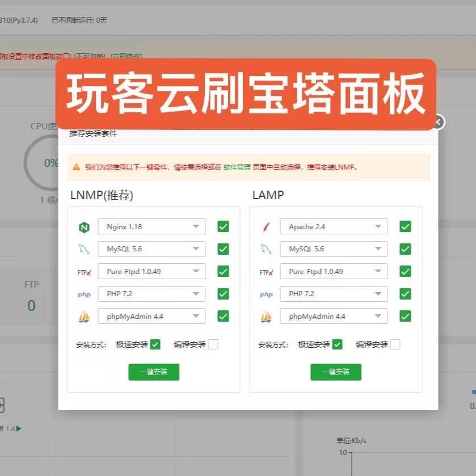Open the Nginx 1.18 version dropdown
The height and width of the screenshot is (476, 476).
(x=151, y=226)
